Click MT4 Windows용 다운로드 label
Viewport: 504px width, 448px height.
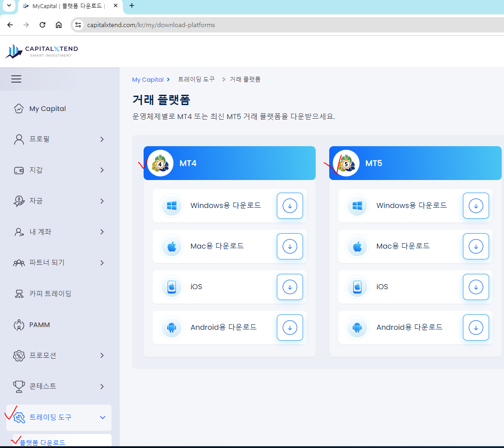click(226, 206)
